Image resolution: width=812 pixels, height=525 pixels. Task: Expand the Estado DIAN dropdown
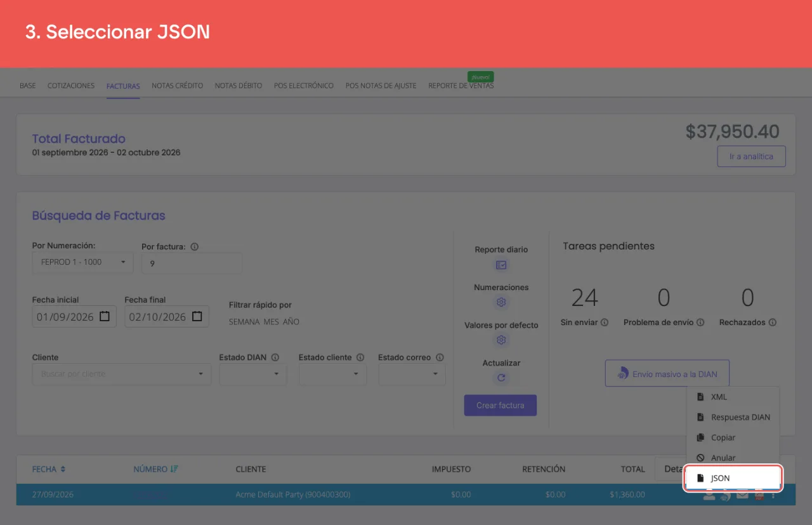(x=253, y=374)
